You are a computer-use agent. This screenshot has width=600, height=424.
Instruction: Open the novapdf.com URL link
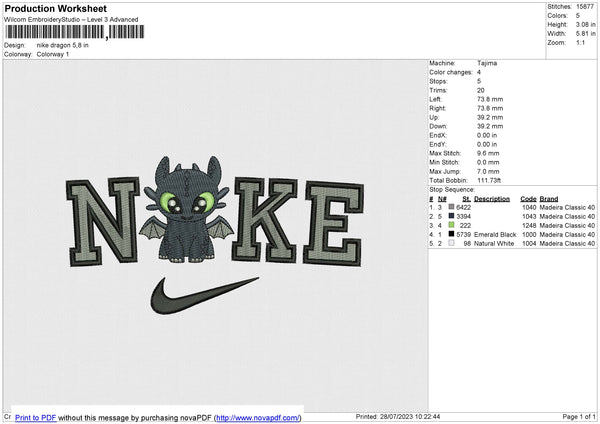(x=258, y=418)
